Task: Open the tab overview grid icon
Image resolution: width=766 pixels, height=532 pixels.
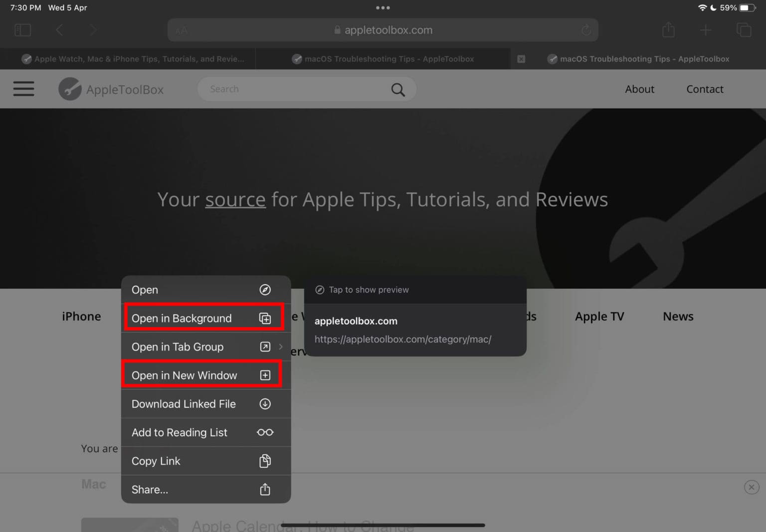Action: click(x=744, y=30)
